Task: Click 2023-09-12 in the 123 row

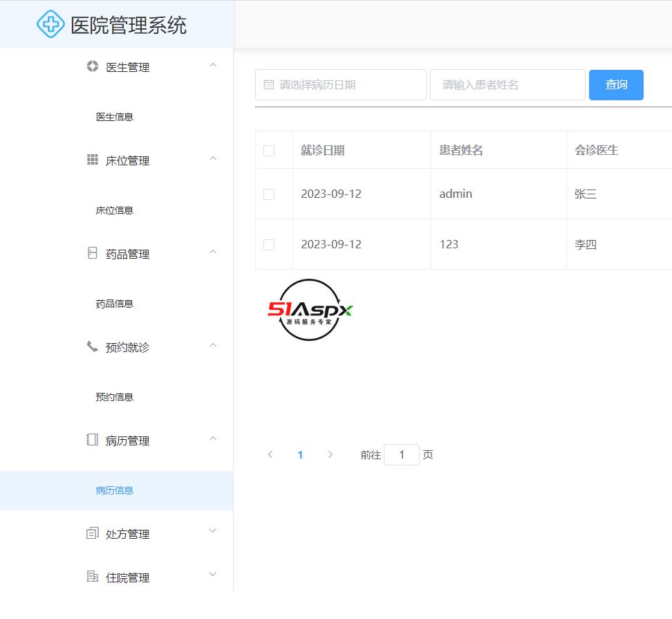Action: pyautogui.click(x=331, y=244)
